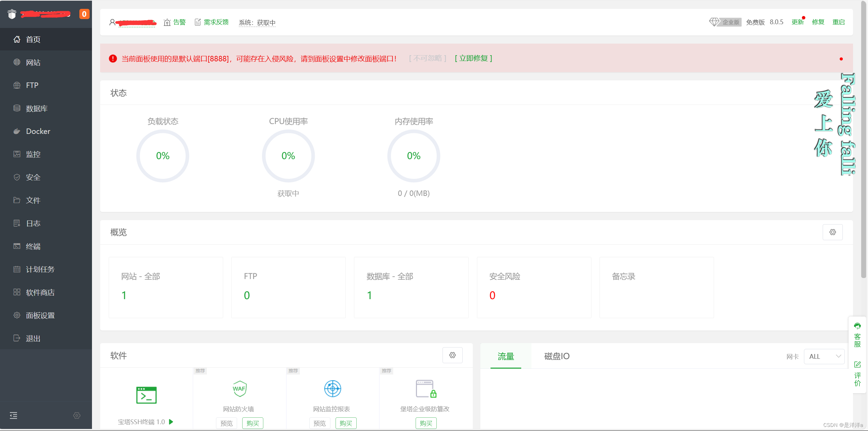This screenshot has height=431, width=868.
Task: Click the alarm bell icon in header
Action: coord(167,22)
